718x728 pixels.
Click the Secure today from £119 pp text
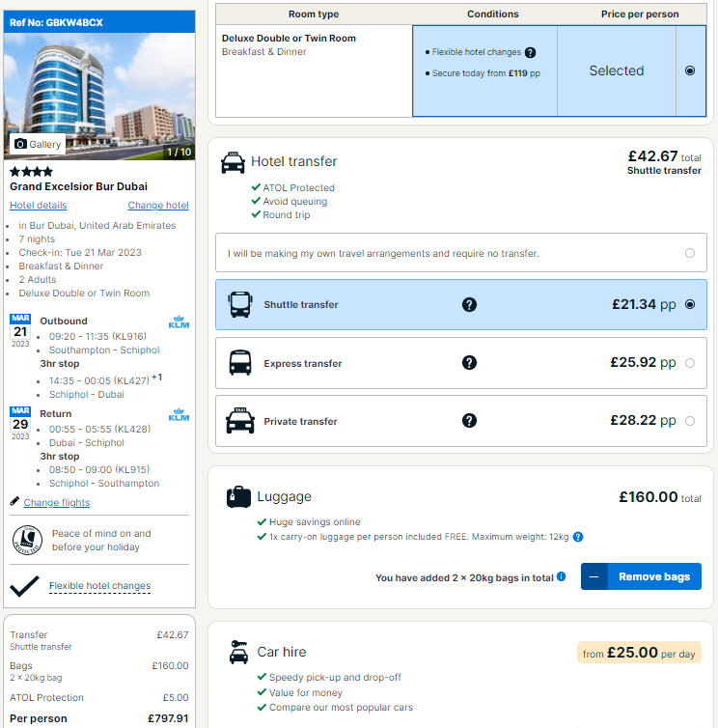click(486, 73)
